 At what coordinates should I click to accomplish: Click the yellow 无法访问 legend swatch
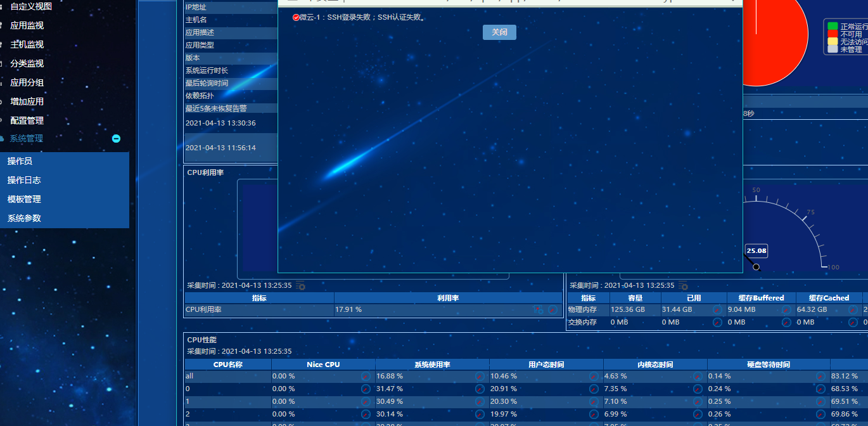(833, 42)
